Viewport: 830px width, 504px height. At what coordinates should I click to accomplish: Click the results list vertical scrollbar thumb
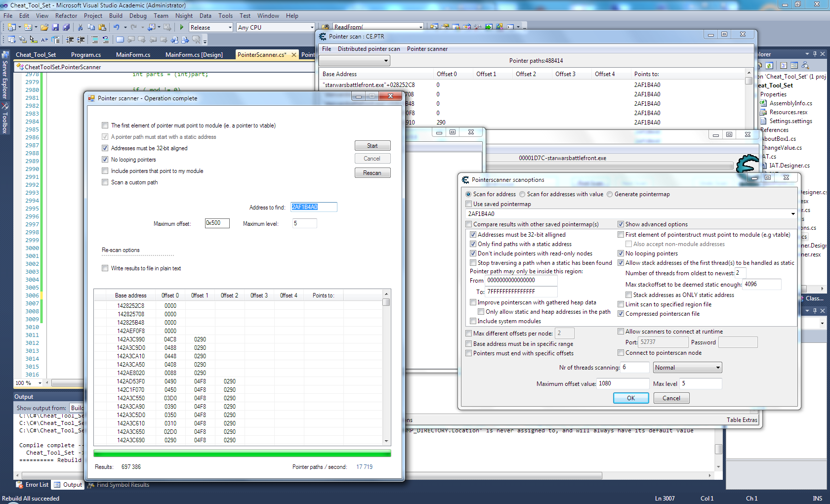386,302
